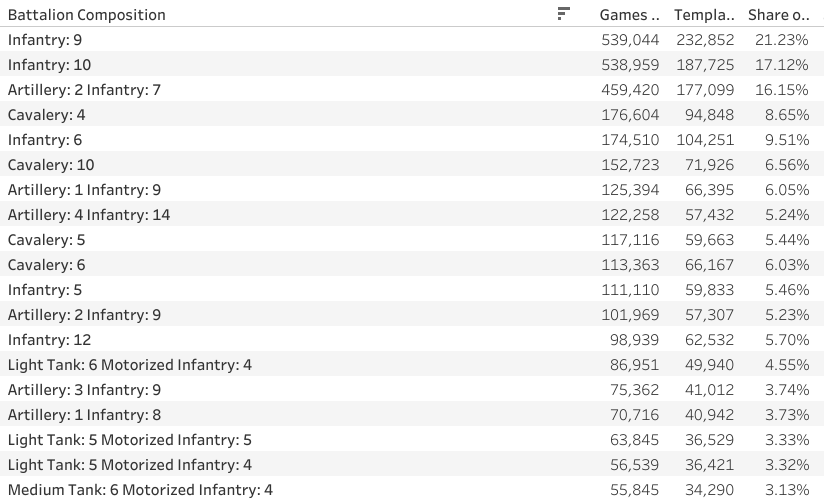Click Artillery: 2 Infantry: 7 row
Screen dimensions: 824x500
point(84,90)
